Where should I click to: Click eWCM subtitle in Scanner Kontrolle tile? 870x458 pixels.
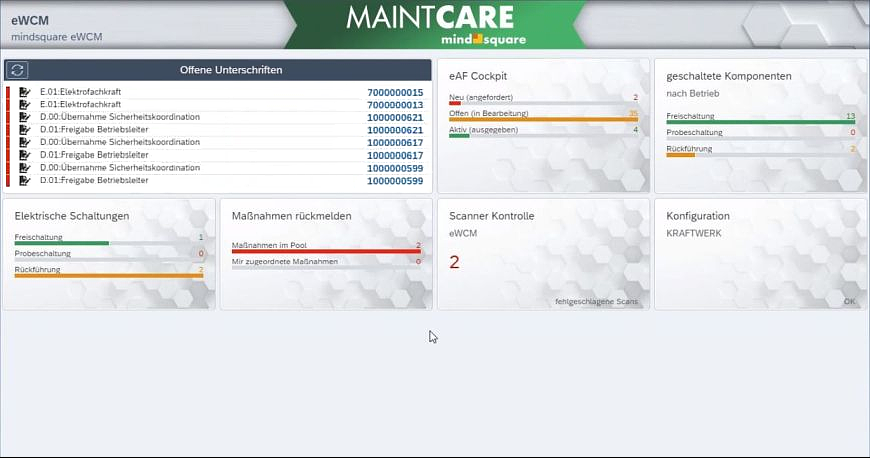[x=463, y=233]
